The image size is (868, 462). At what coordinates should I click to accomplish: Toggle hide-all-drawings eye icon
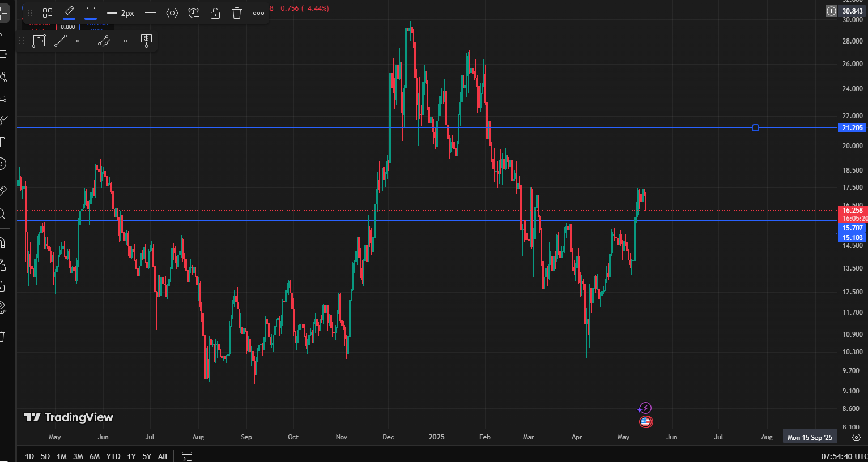click(x=3, y=307)
